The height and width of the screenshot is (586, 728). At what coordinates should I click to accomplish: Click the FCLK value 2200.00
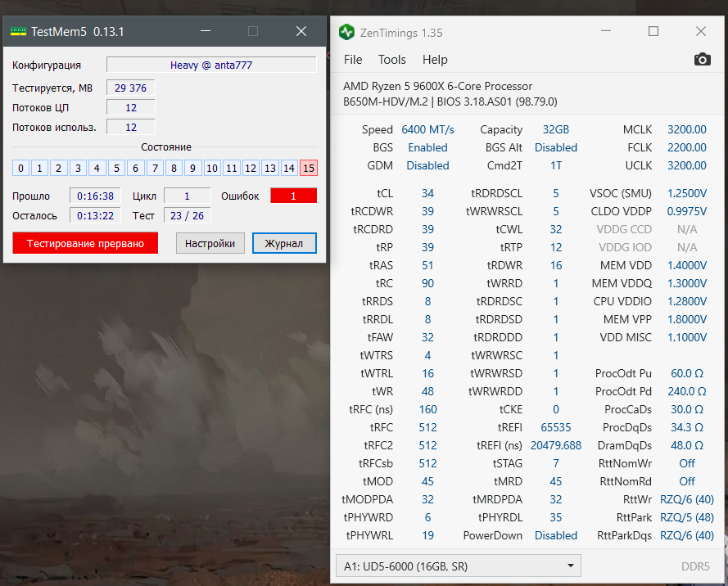(687, 147)
